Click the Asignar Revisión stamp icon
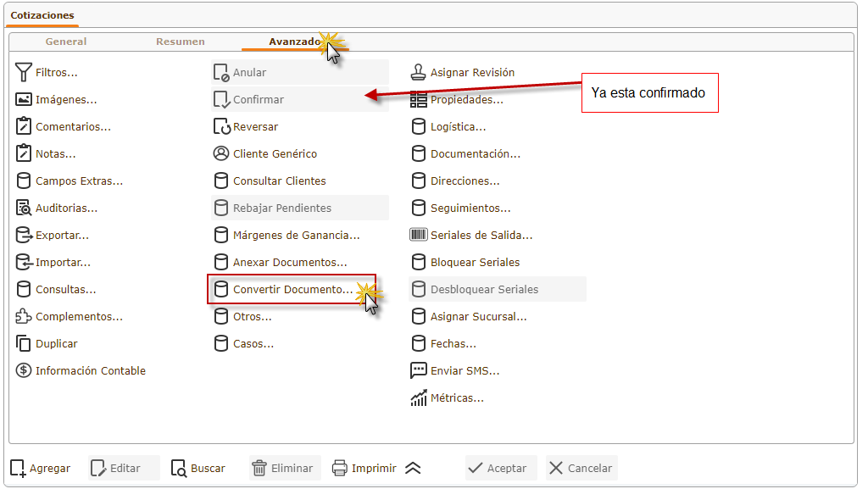868x489 pixels. 419,73
